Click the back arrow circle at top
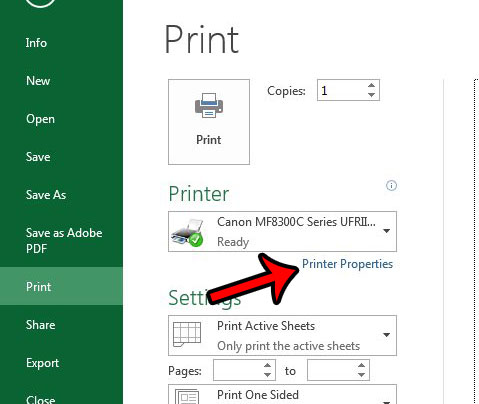Image resolution: width=479 pixels, height=404 pixels. (x=40, y=3)
